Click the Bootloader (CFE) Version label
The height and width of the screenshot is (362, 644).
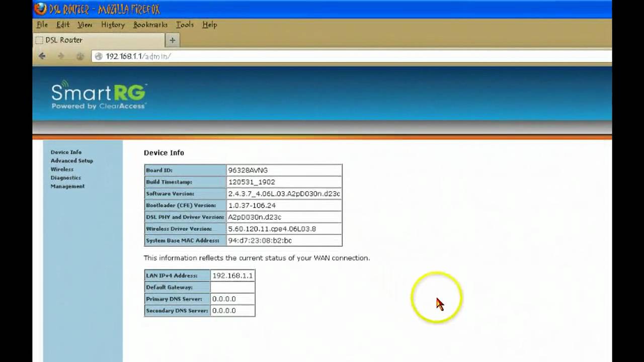(x=181, y=206)
